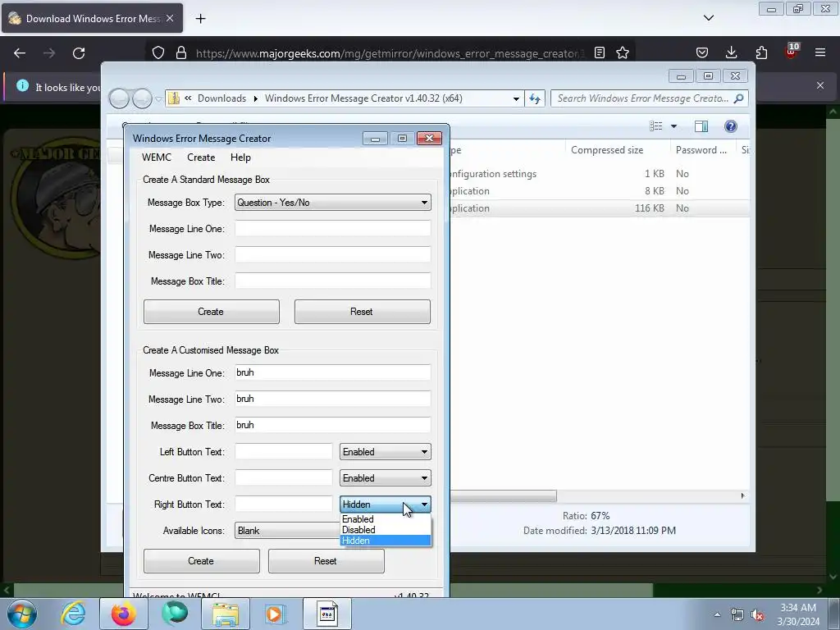Click Explorer back navigation button
The width and height of the screenshot is (840, 630).
pyautogui.click(x=119, y=98)
